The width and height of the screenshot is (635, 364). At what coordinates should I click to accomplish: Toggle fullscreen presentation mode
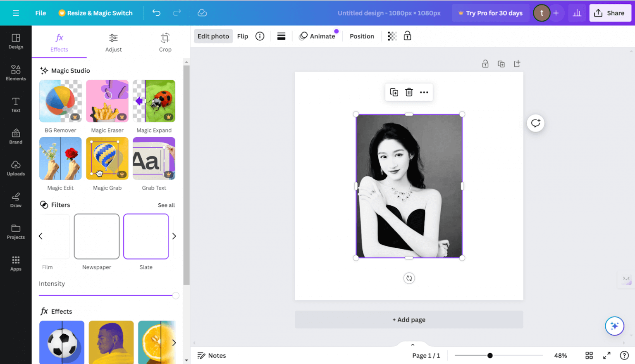point(606,355)
